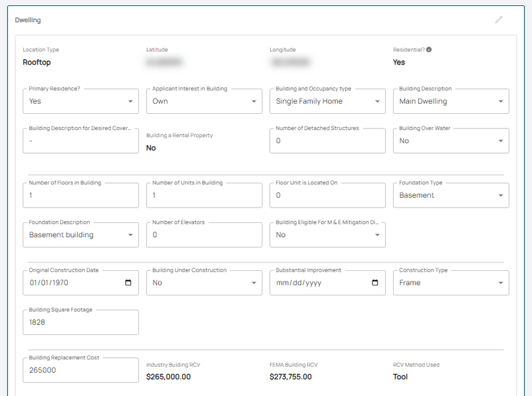This screenshot has width=532, height=396.
Task: Open the Applicant Interest in Building dropdown
Action: tap(254, 100)
